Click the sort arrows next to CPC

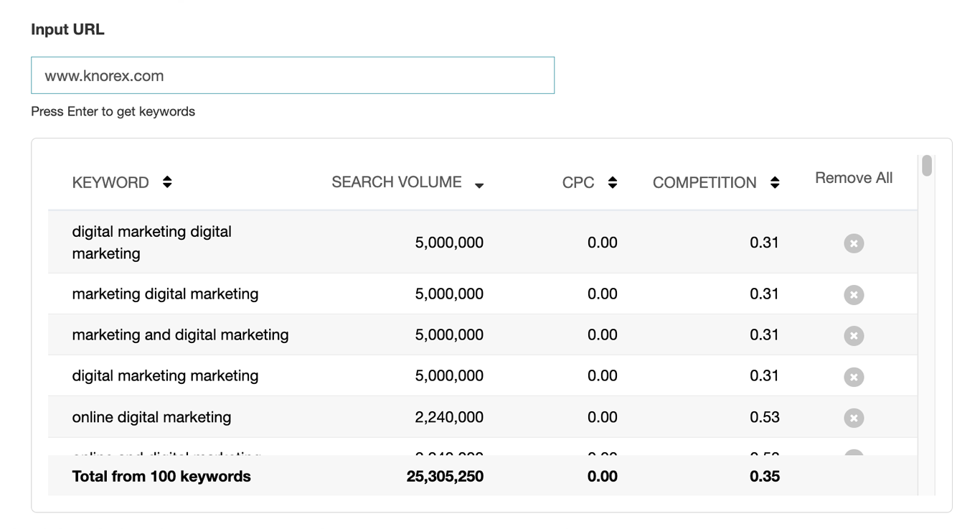(612, 182)
